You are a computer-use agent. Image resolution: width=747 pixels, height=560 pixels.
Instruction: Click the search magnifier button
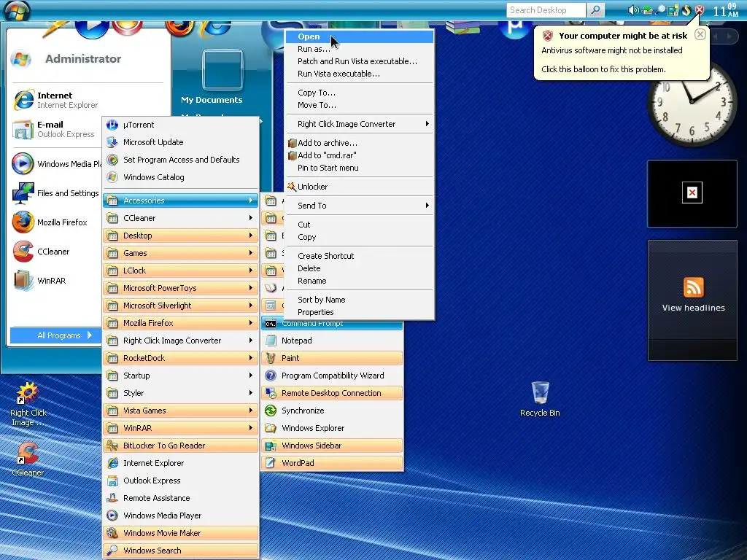point(595,10)
